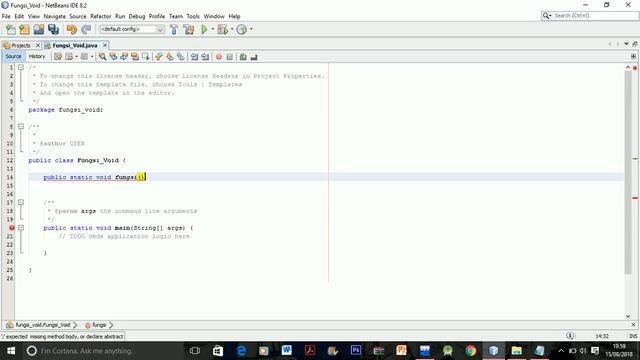Collapse the main method fold on line 20
Viewport: 640px width, 360px height.
click(21, 228)
